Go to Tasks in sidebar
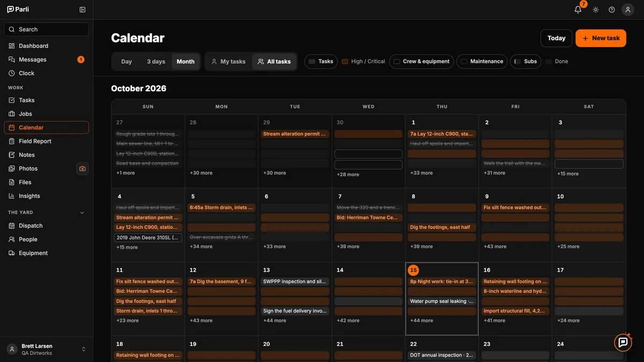 pos(47,100)
